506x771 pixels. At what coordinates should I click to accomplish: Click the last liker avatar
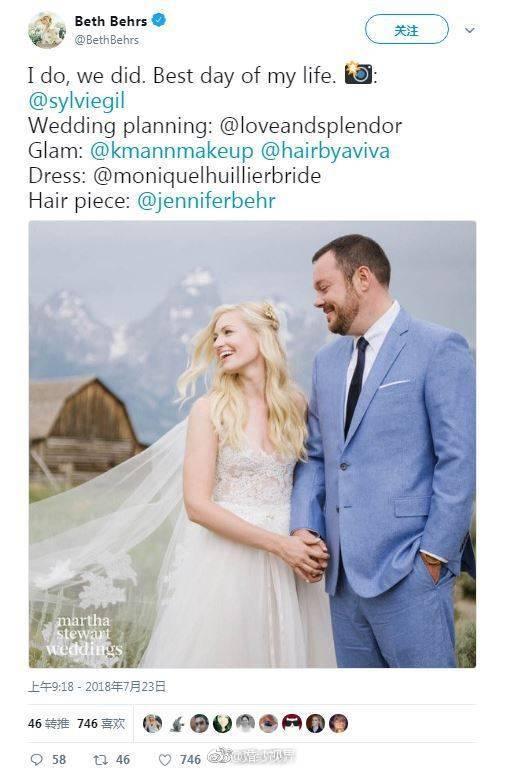338,723
